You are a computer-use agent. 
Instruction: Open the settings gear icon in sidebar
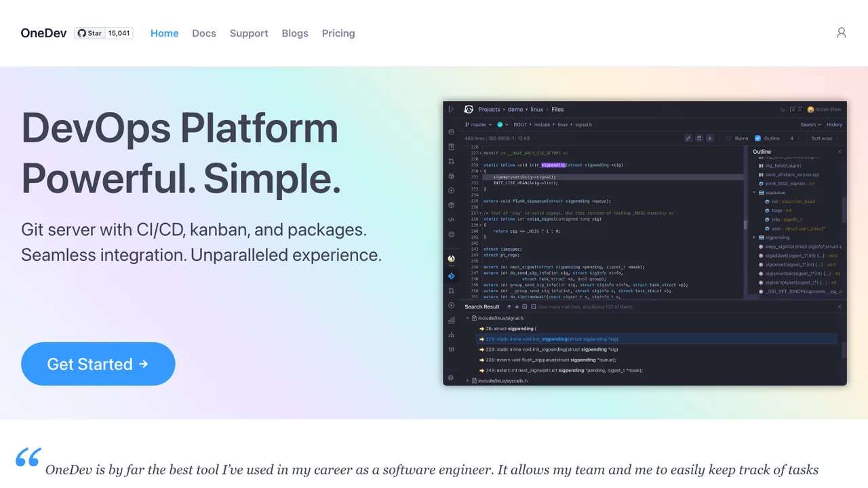(452, 235)
